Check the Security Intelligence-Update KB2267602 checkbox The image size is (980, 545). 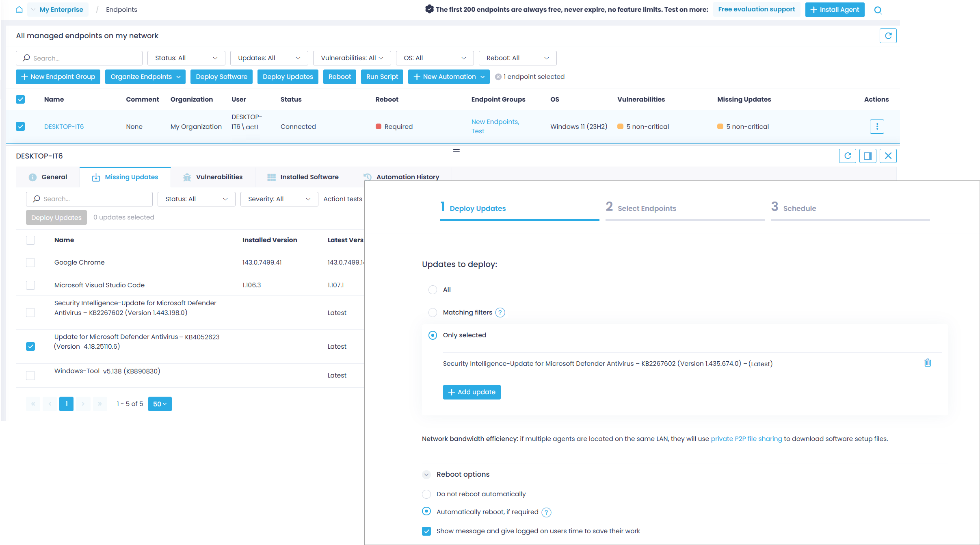[30, 313]
